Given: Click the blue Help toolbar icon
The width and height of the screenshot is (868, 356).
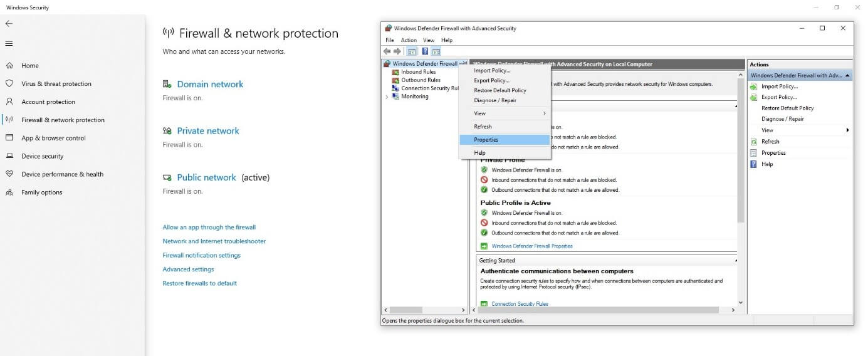Looking at the screenshot, I should click(425, 51).
